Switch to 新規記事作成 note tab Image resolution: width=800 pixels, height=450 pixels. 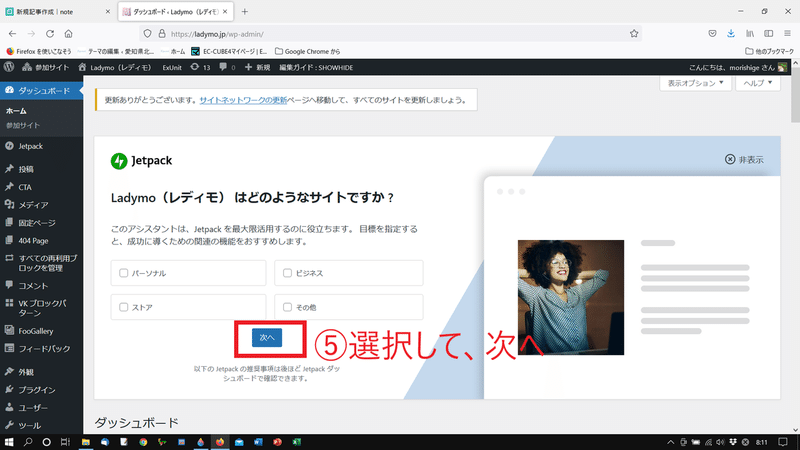[x=57, y=12]
